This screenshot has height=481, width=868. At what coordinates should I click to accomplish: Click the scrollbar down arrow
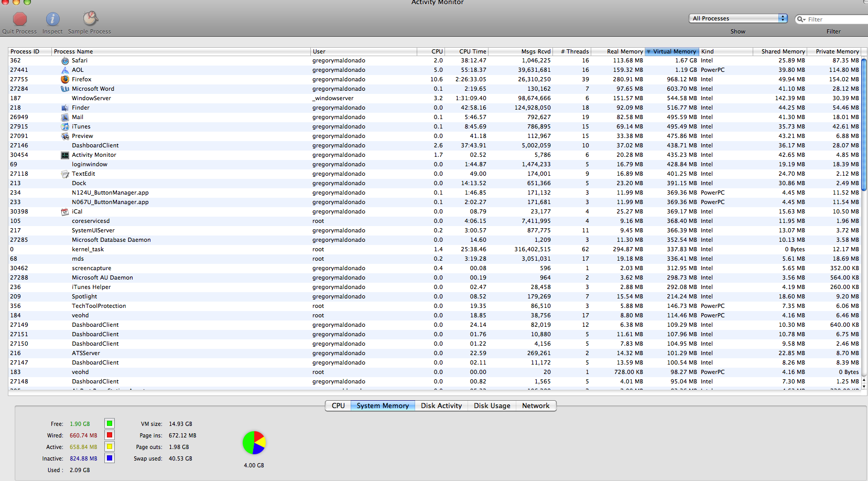[864, 387]
